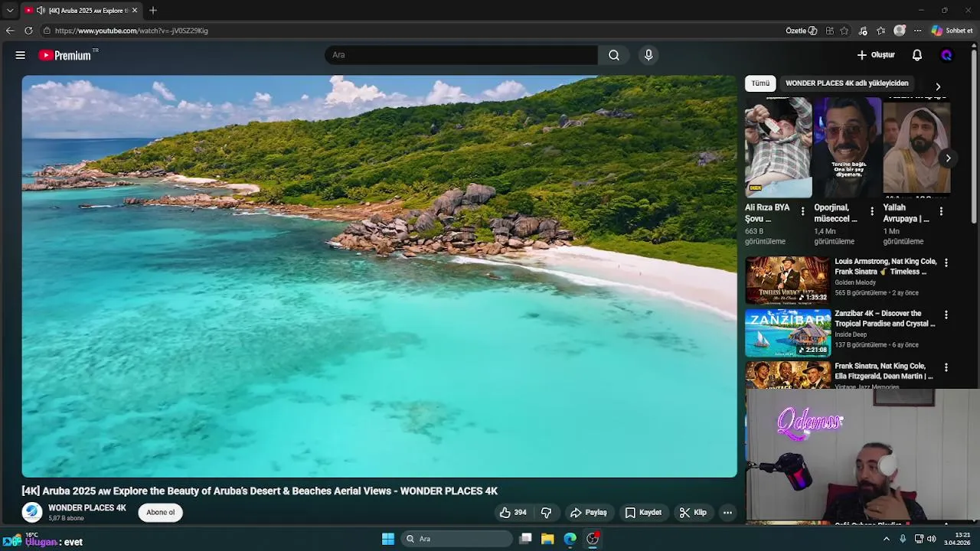Open the notifications bell
The width and height of the screenshot is (980, 551).
(917, 55)
